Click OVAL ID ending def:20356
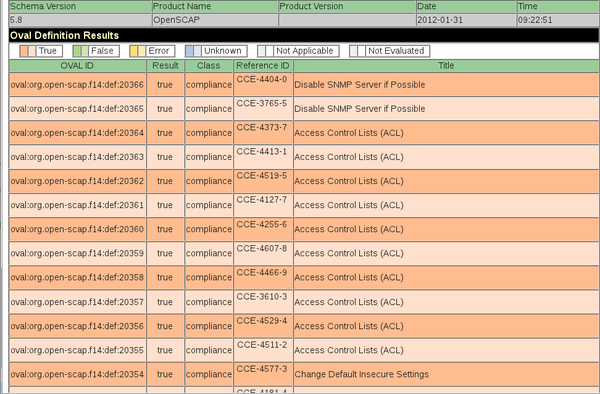The image size is (600, 394). point(77,326)
